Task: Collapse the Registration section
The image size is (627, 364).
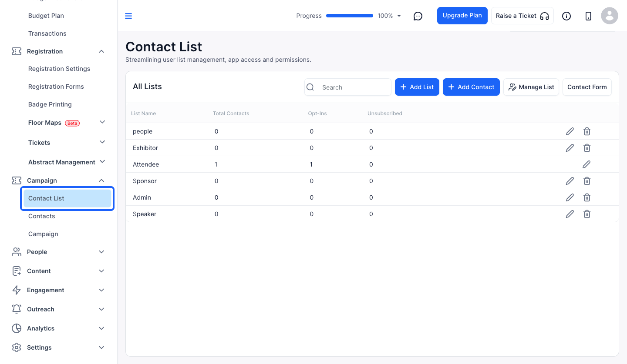Action: pyautogui.click(x=101, y=51)
